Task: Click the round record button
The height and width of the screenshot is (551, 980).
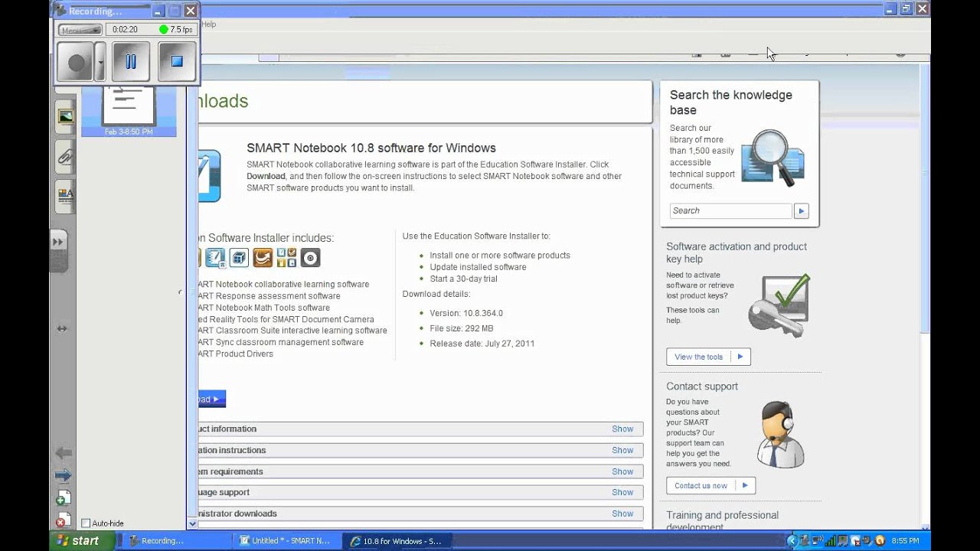Action: click(x=76, y=63)
